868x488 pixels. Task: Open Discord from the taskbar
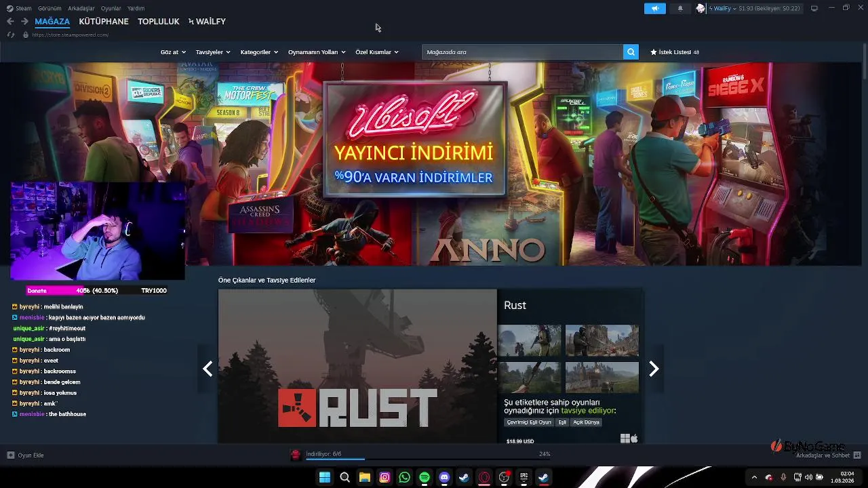tap(444, 478)
